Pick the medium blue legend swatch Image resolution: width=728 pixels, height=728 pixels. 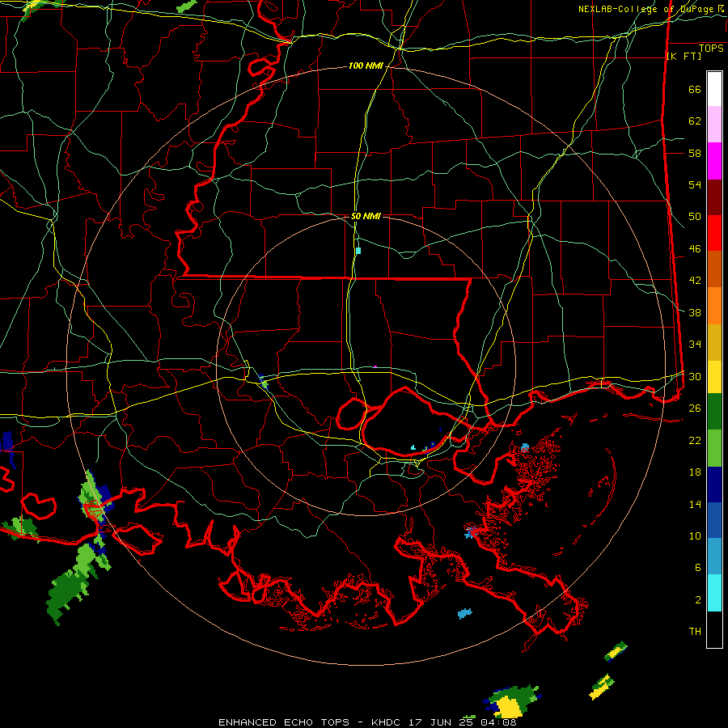(714, 520)
